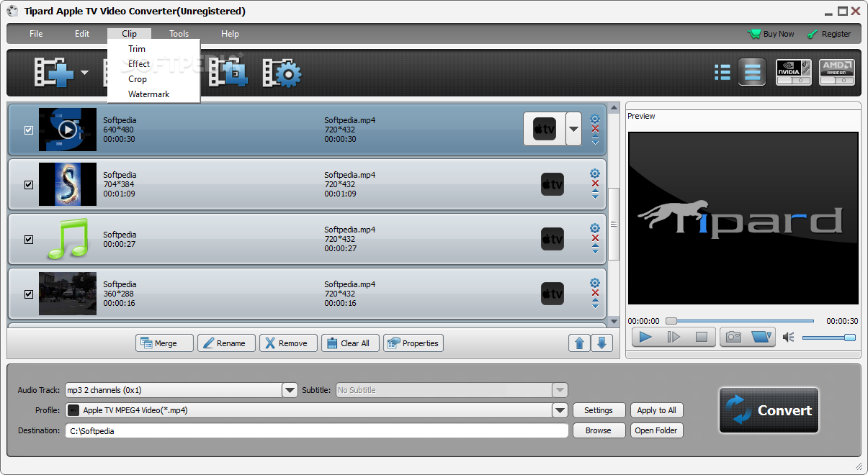Browse for destination folder
This screenshot has height=475, width=868.
pos(599,430)
